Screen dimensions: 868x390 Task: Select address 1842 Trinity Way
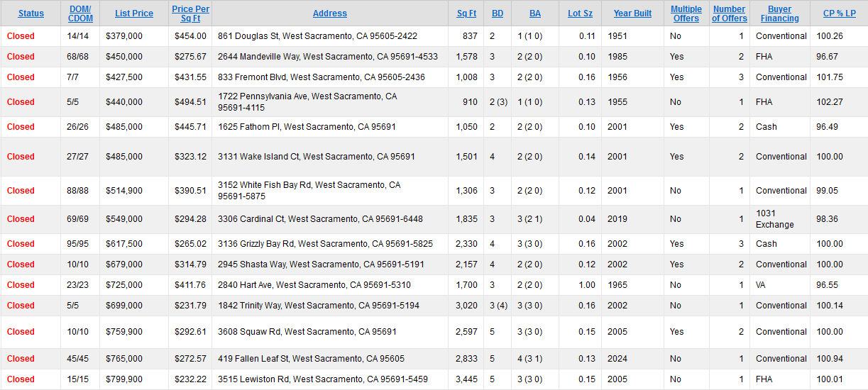click(319, 306)
